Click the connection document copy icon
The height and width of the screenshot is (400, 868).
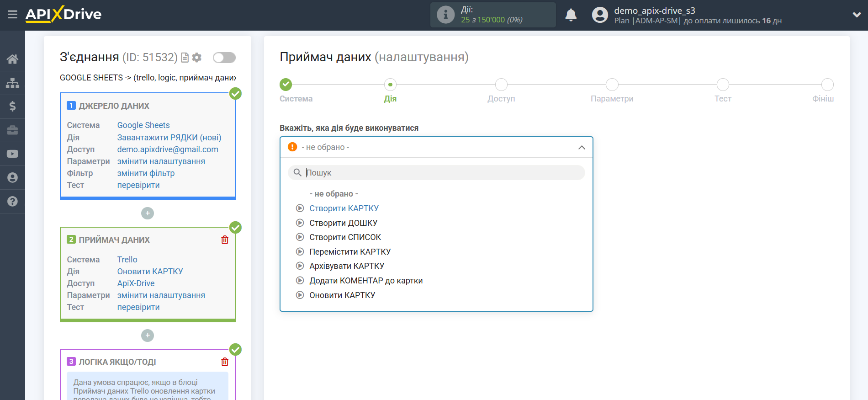point(185,58)
